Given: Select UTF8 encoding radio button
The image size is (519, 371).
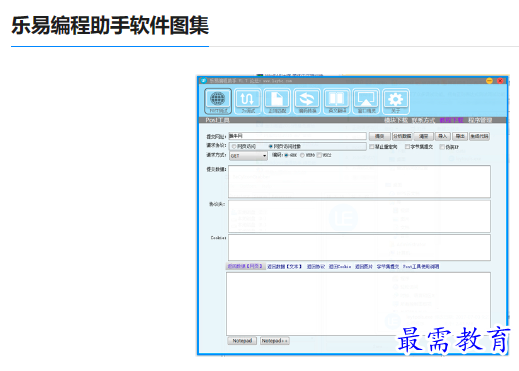Looking at the screenshot, I should click(303, 155).
